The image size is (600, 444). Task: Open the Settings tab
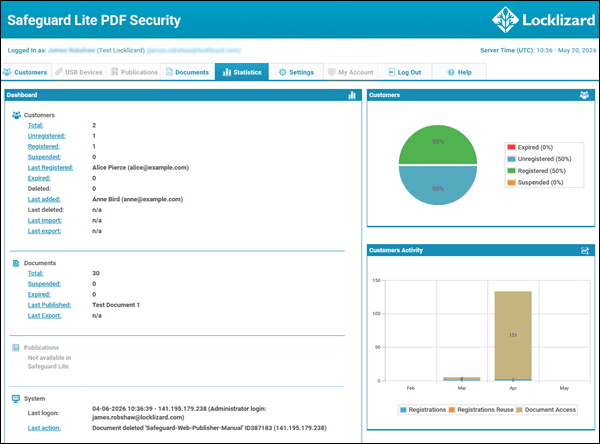coord(296,72)
